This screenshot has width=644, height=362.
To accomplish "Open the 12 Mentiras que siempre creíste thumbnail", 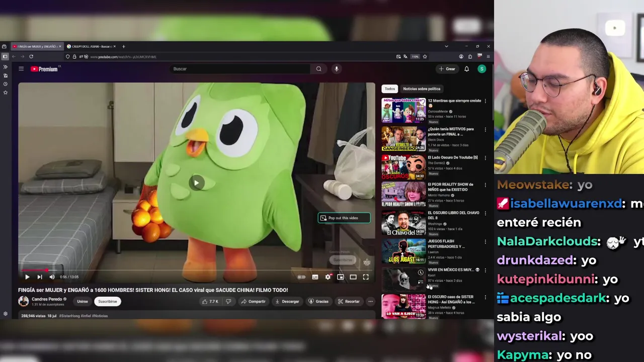I will point(404,110).
